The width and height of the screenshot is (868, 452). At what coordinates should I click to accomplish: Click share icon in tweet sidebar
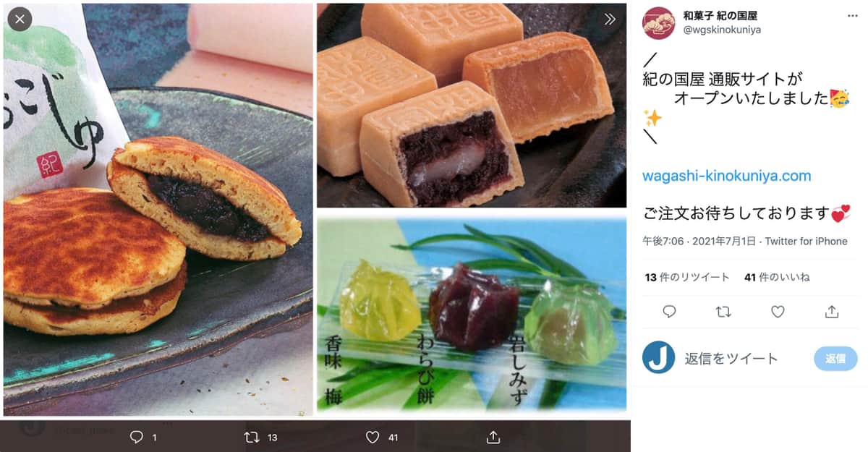pyautogui.click(x=832, y=312)
